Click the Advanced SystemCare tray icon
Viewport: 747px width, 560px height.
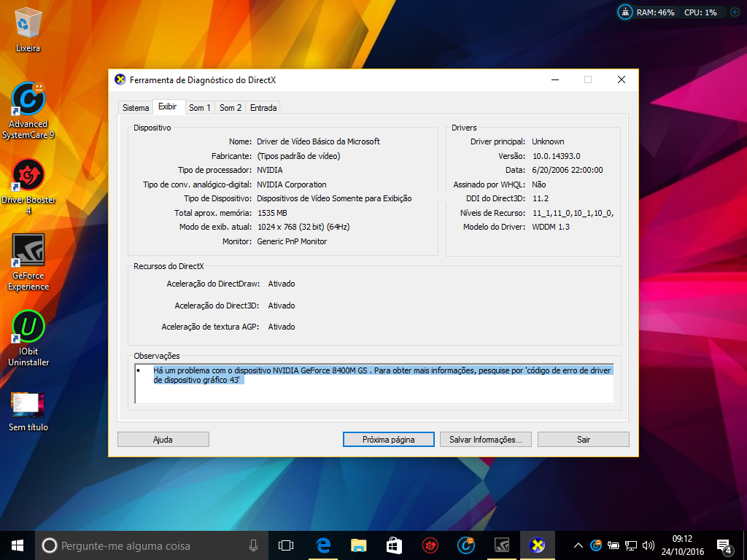[596, 545]
